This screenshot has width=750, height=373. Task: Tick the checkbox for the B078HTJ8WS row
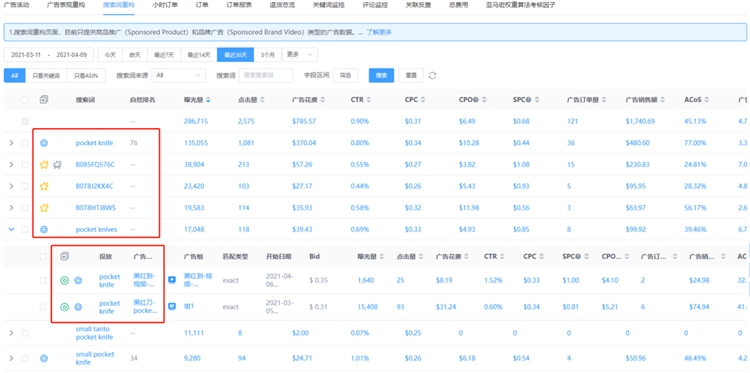click(25, 208)
